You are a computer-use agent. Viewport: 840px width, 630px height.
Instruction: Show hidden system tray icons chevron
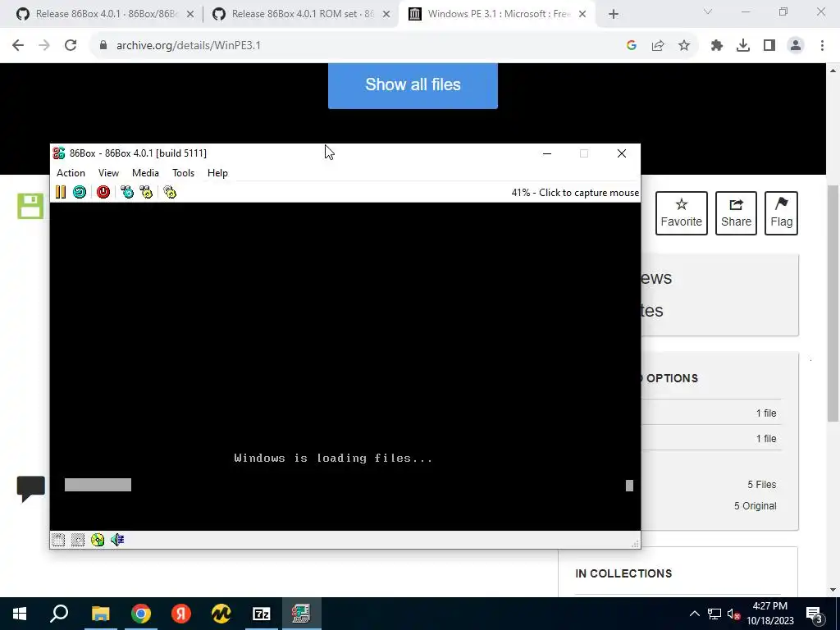coord(694,614)
